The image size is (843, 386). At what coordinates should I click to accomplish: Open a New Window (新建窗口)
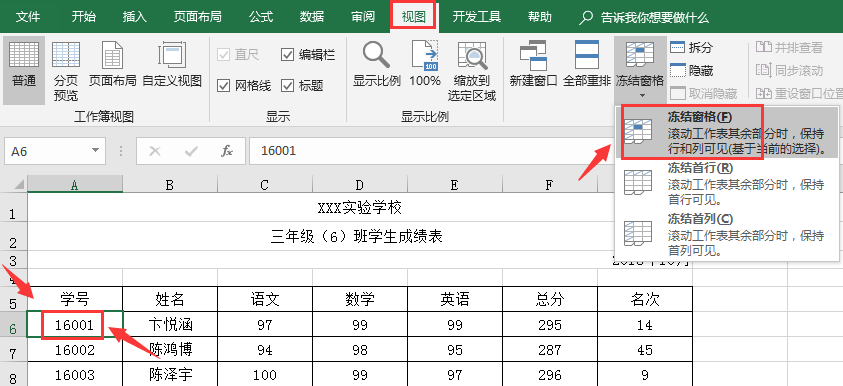(533, 65)
